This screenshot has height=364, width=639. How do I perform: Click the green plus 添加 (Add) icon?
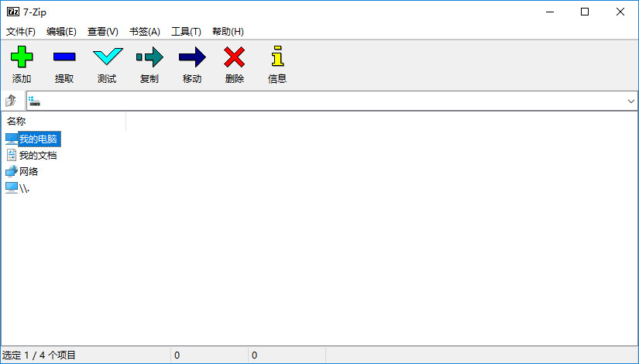coord(22,57)
